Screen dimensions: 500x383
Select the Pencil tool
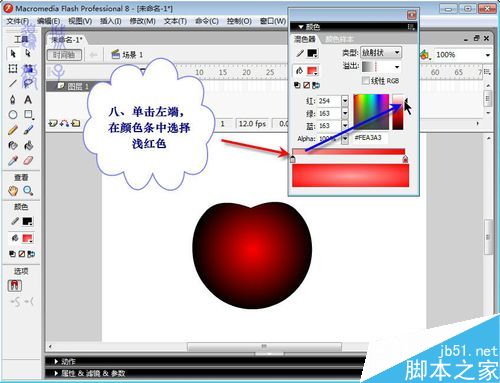click(x=13, y=130)
